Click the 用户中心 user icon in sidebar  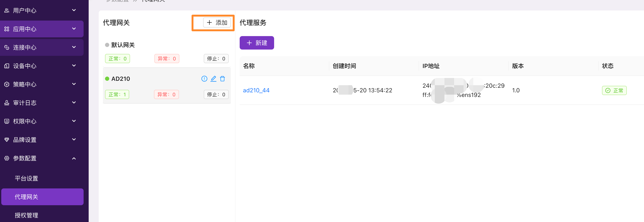coord(7,10)
